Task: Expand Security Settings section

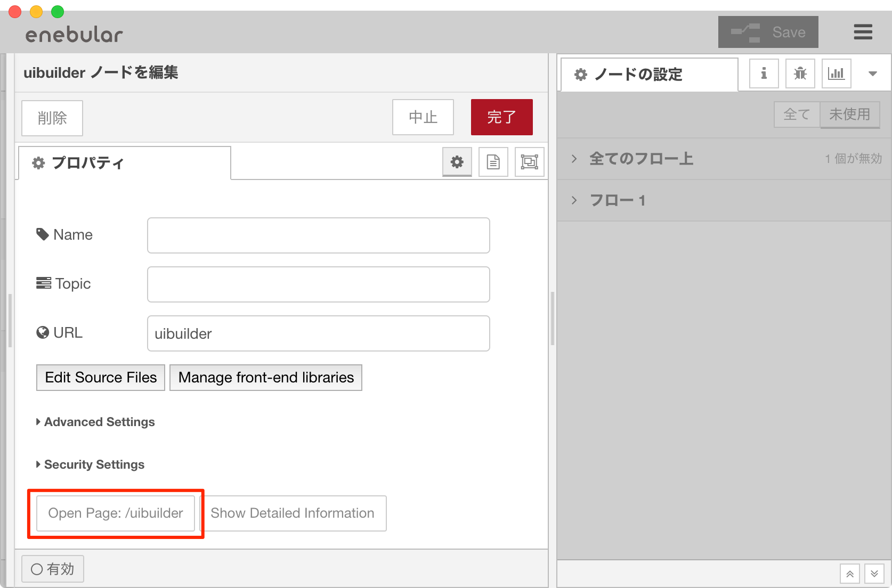Action: (x=90, y=464)
